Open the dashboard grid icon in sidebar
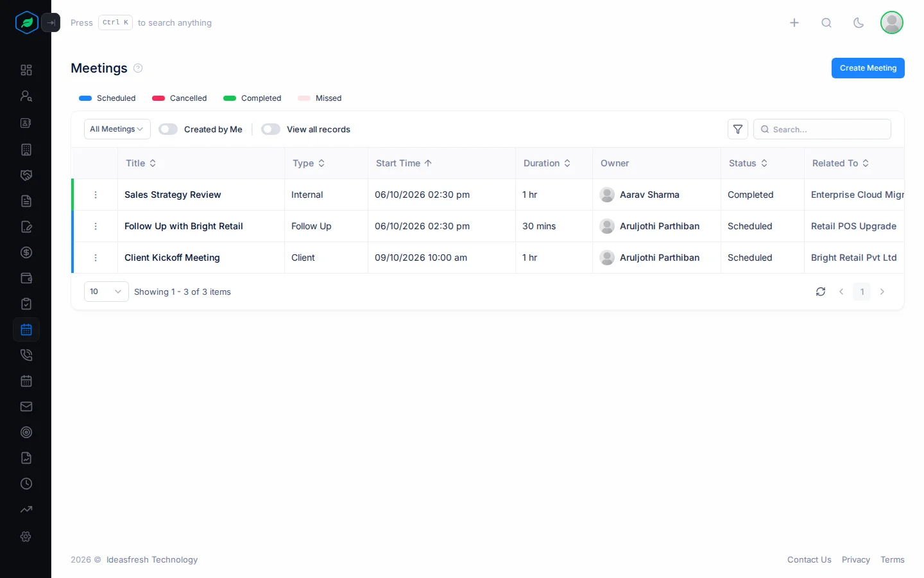The width and height of the screenshot is (924, 578). coord(26,70)
